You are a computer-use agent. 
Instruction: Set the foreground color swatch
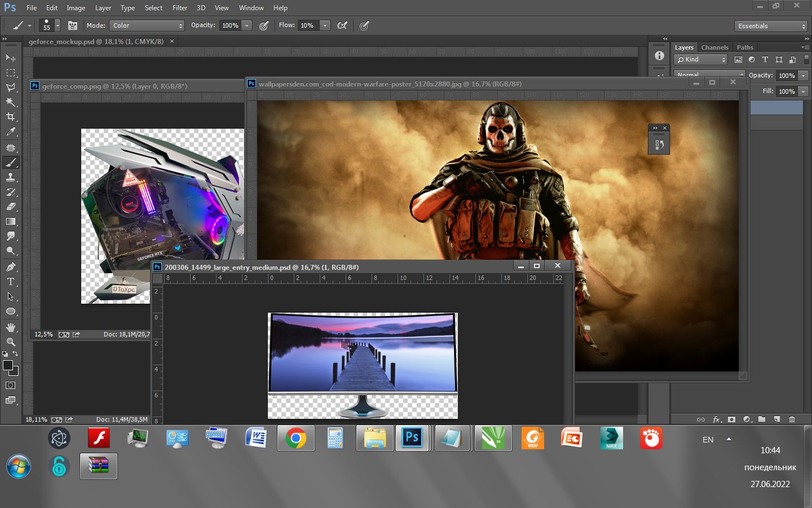[x=8, y=365]
